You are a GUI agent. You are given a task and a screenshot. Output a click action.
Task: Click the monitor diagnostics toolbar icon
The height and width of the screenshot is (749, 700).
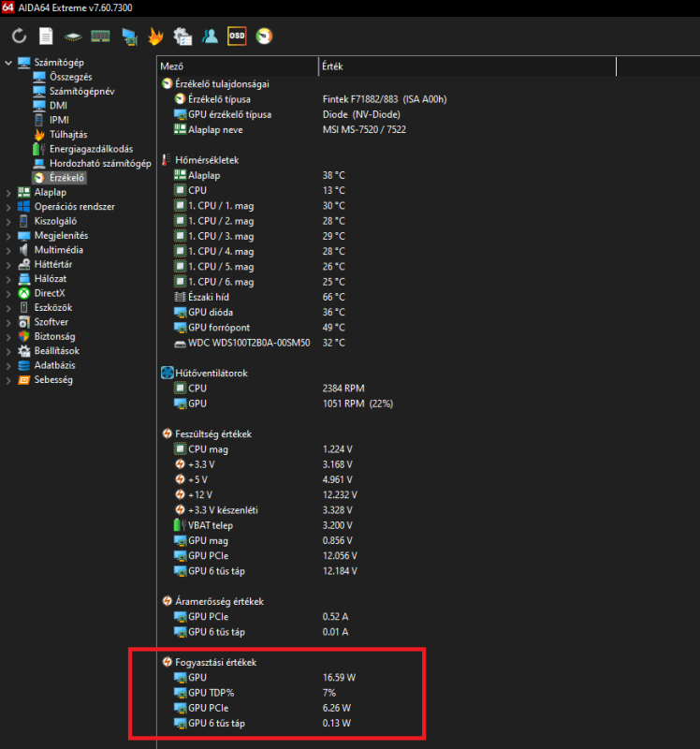129,37
